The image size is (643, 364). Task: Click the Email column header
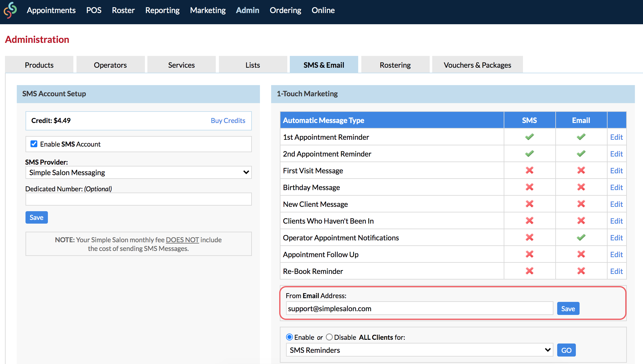(x=581, y=120)
